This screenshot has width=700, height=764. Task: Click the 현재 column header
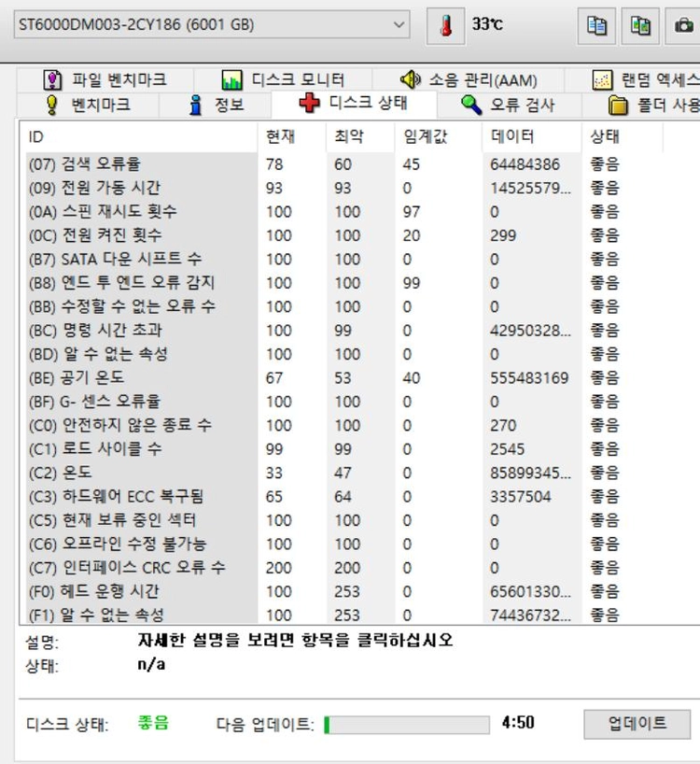click(292, 137)
